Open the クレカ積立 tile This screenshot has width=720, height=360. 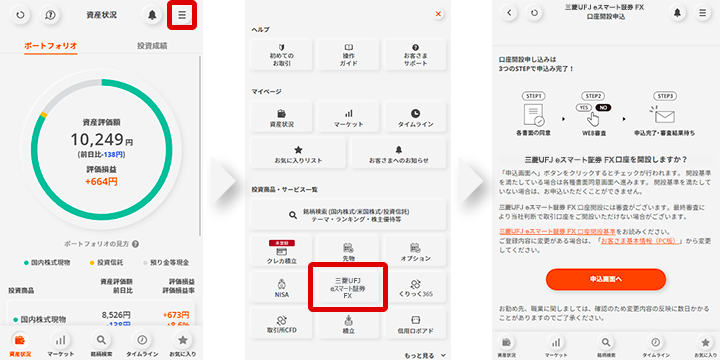coord(281,251)
